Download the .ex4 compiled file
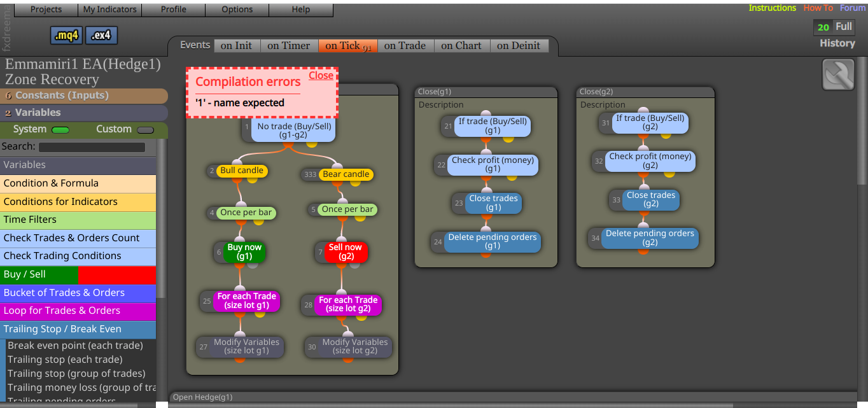This screenshot has height=408, width=868. tap(101, 36)
